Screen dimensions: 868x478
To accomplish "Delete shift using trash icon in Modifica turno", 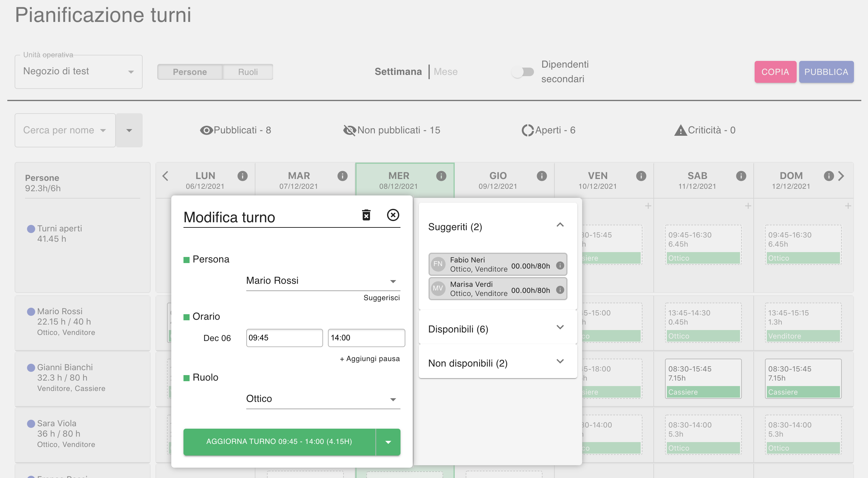I will (x=366, y=215).
